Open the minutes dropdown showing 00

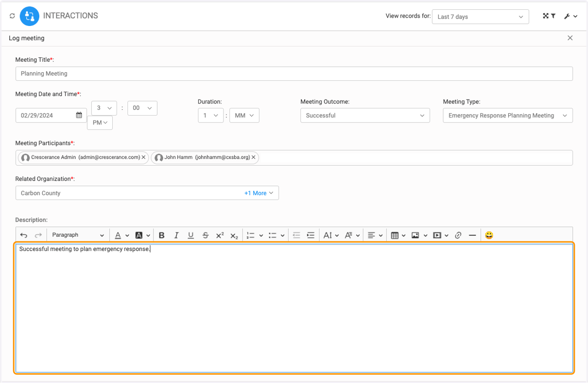pyautogui.click(x=142, y=108)
